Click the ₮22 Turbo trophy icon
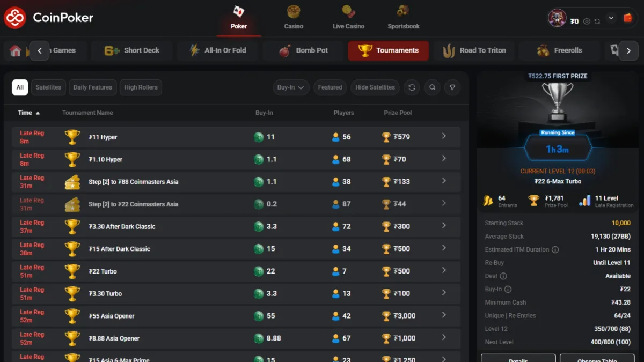The width and height of the screenshot is (644, 362). [72, 271]
